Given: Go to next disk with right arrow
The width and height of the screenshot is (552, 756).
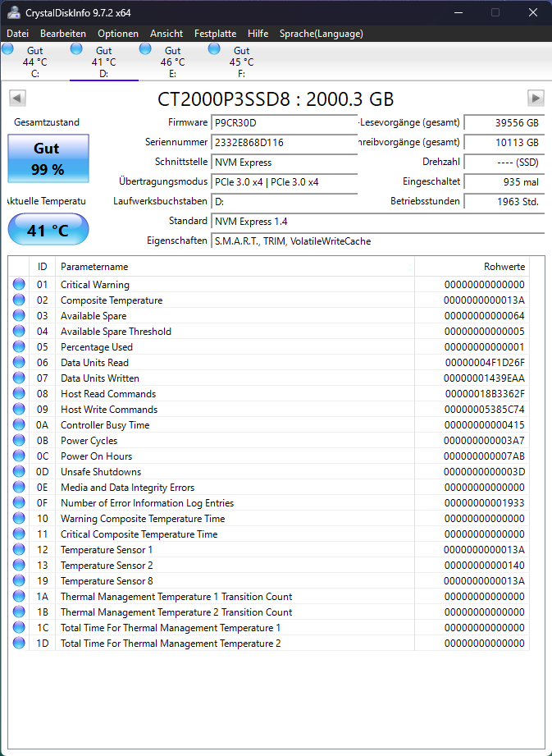Looking at the screenshot, I should (x=536, y=99).
